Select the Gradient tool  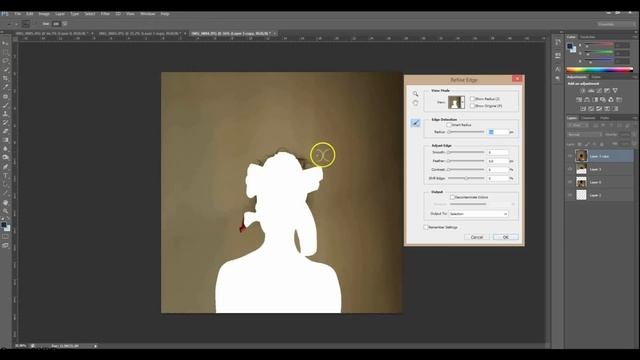[5, 140]
